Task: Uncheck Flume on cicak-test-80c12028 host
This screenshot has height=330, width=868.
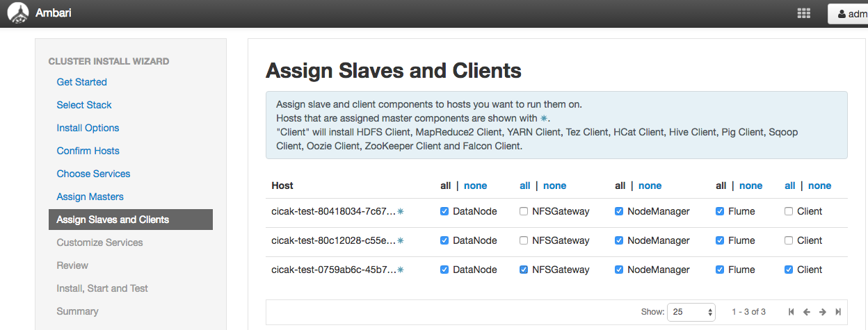Action: coord(720,240)
